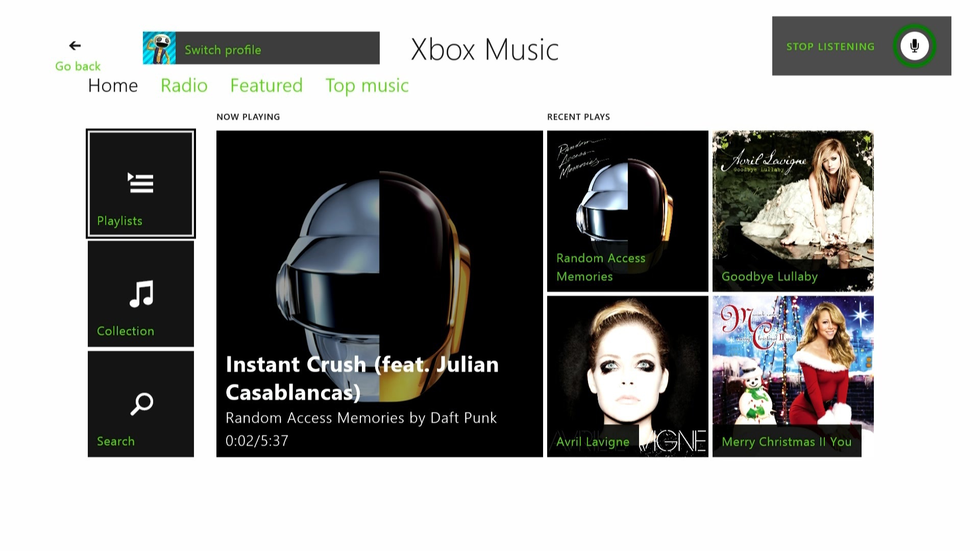
Task: Select the Go back link
Action: (78, 66)
